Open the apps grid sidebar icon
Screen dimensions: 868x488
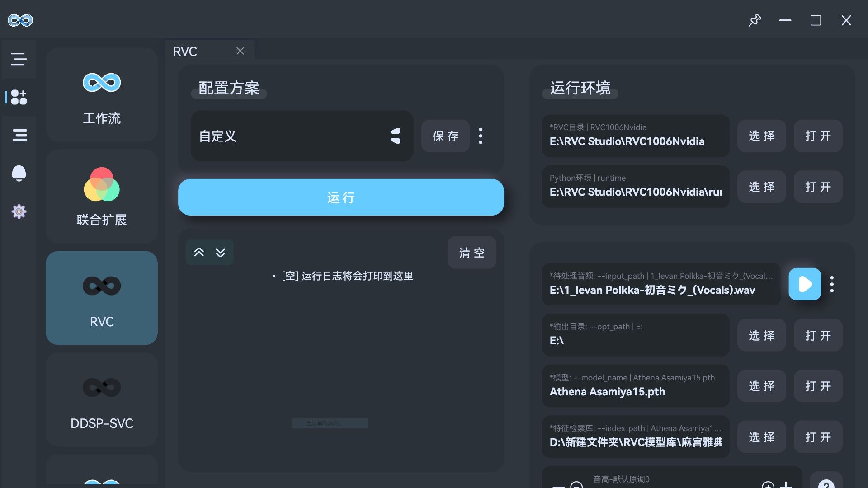pos(19,97)
